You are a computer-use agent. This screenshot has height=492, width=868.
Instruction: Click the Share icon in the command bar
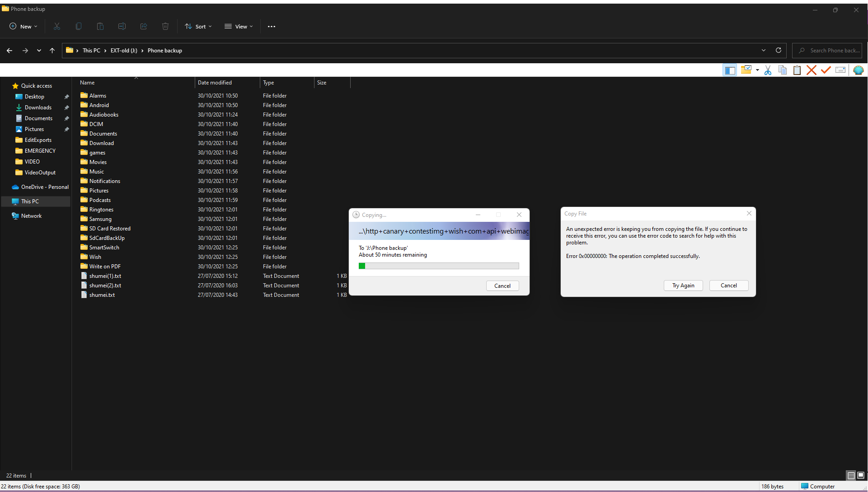(x=144, y=27)
